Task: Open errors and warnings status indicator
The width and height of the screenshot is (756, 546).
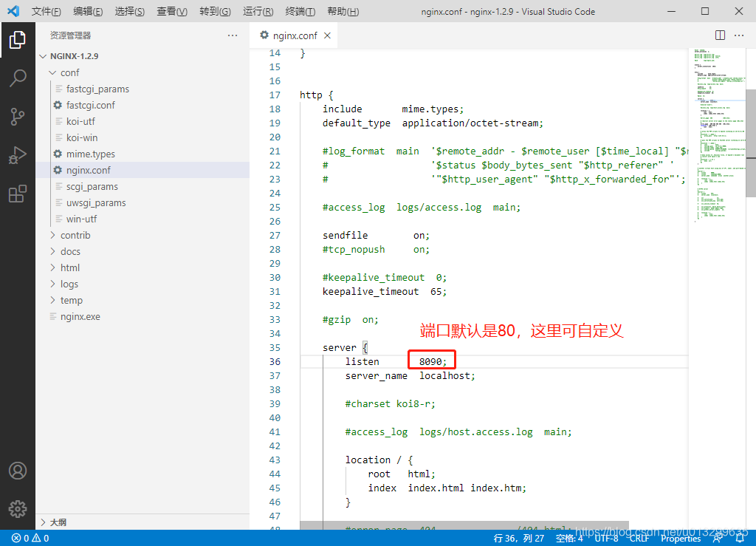Action: click(30, 539)
